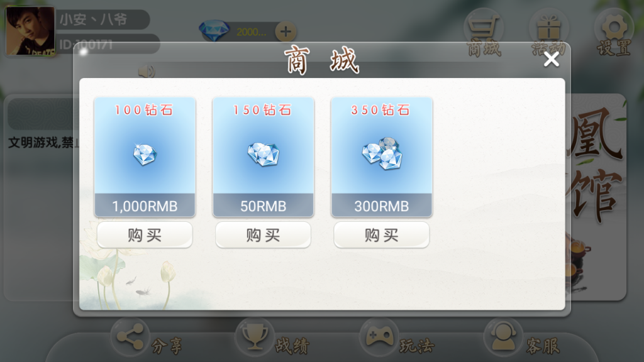Open the player avatar photo

click(x=30, y=31)
